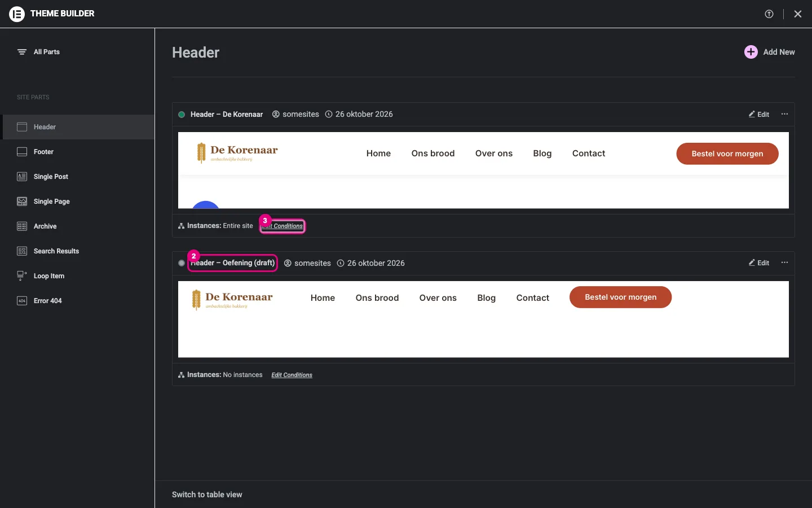812x508 pixels.
Task: Click the Loop Item icon
Action: point(22,276)
